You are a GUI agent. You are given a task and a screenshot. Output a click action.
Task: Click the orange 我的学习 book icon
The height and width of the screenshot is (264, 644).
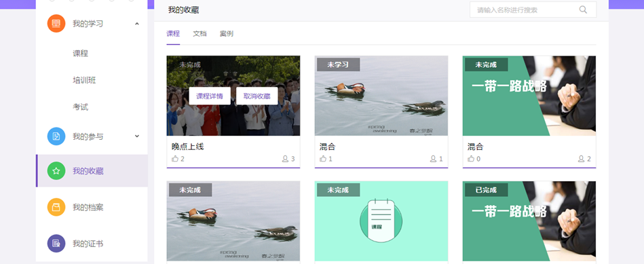tap(56, 23)
